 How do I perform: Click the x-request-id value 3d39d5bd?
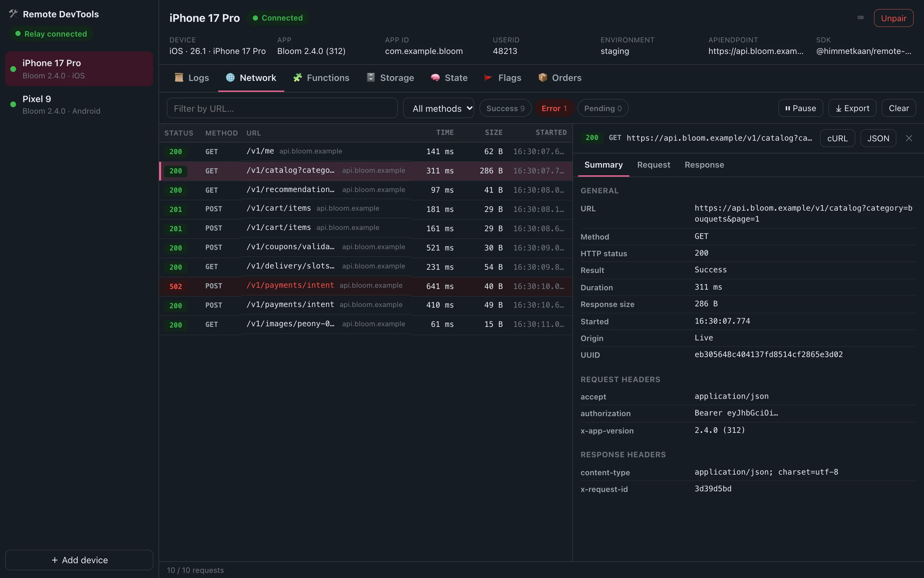point(713,488)
